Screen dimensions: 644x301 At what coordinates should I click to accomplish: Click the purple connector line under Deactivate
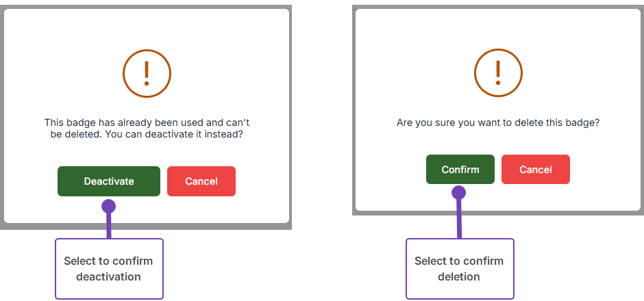pyautogui.click(x=108, y=226)
